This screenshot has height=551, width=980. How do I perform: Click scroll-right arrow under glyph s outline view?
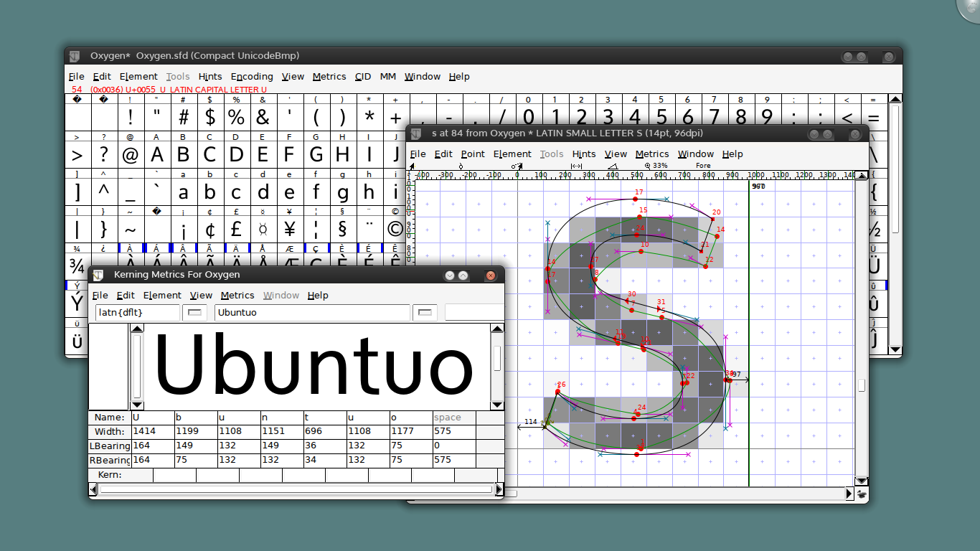tap(849, 494)
